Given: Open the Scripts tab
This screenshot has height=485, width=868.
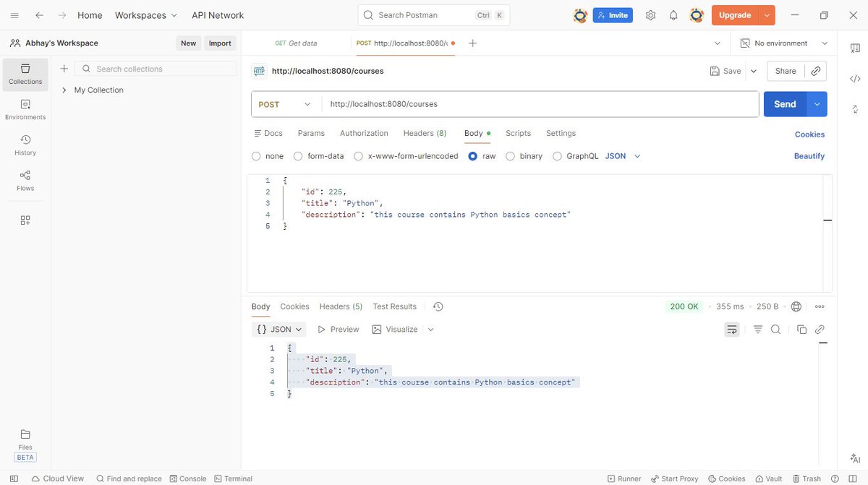Looking at the screenshot, I should pyautogui.click(x=518, y=133).
